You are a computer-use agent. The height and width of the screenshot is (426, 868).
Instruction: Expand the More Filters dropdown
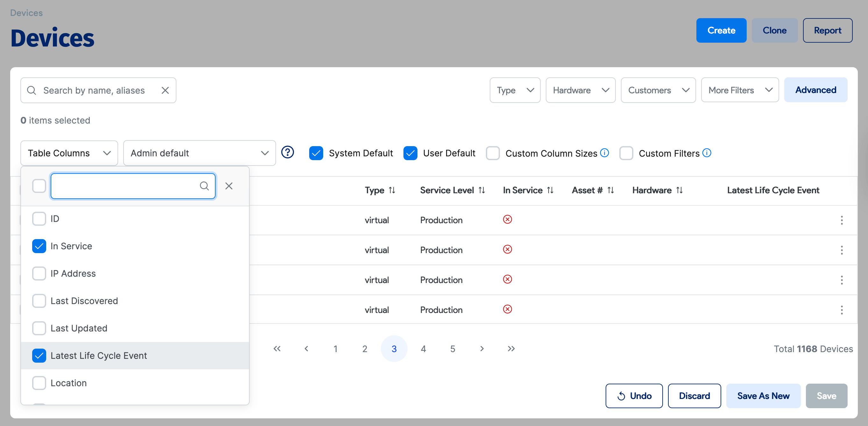click(740, 90)
